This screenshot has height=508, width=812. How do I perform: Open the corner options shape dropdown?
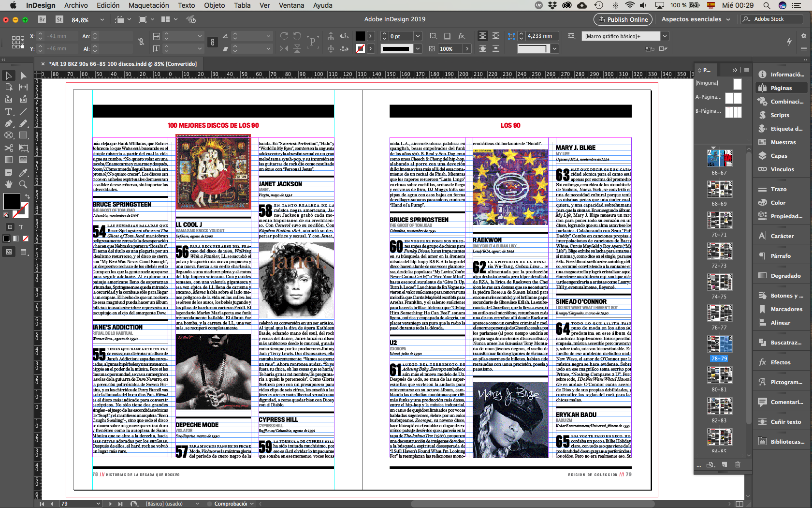[x=554, y=48]
